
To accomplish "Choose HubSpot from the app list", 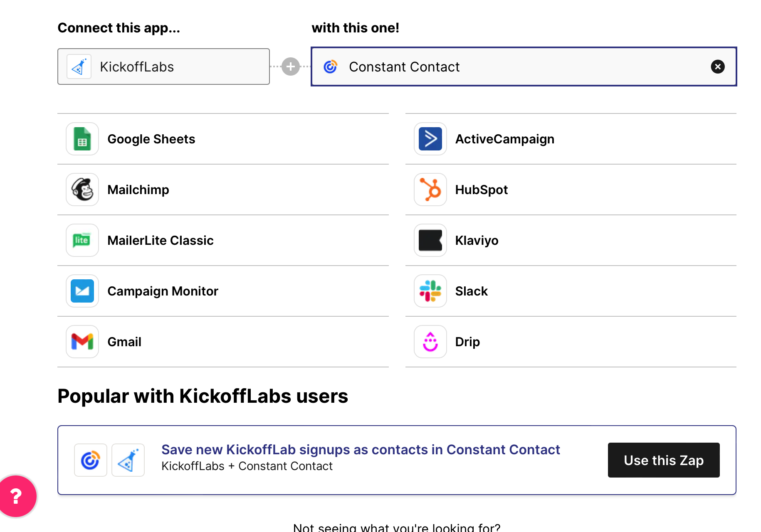I will pyautogui.click(x=571, y=190).
